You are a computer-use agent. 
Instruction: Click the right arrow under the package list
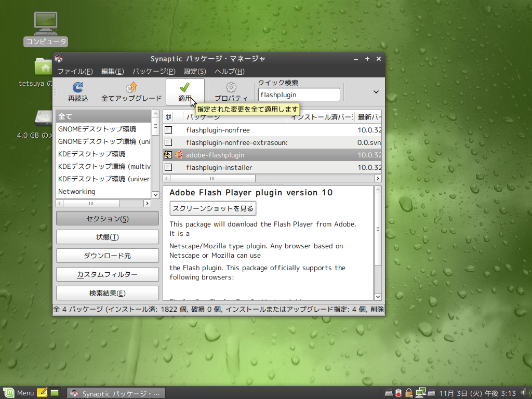378,179
